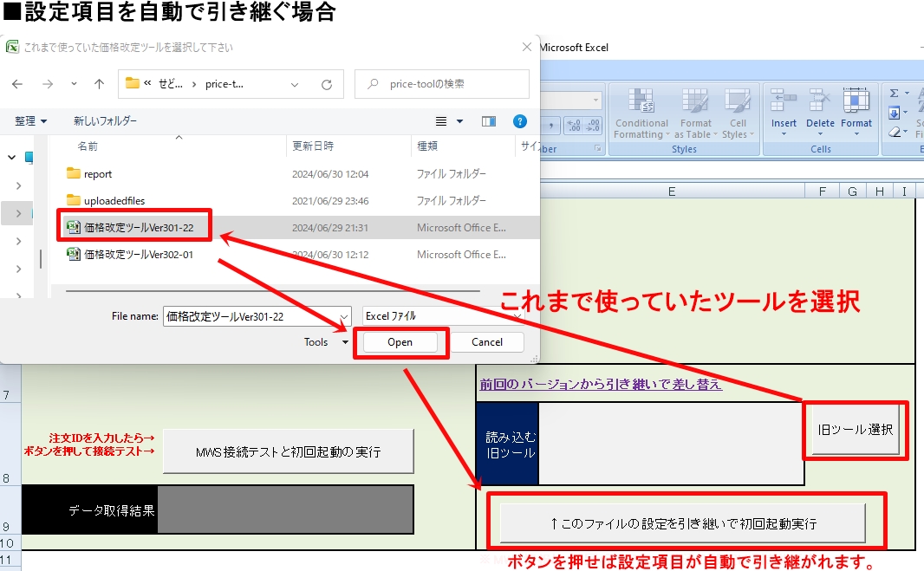Screen dimensions: 924x571
Task: Click the Format as Table icon
Action: click(x=695, y=104)
